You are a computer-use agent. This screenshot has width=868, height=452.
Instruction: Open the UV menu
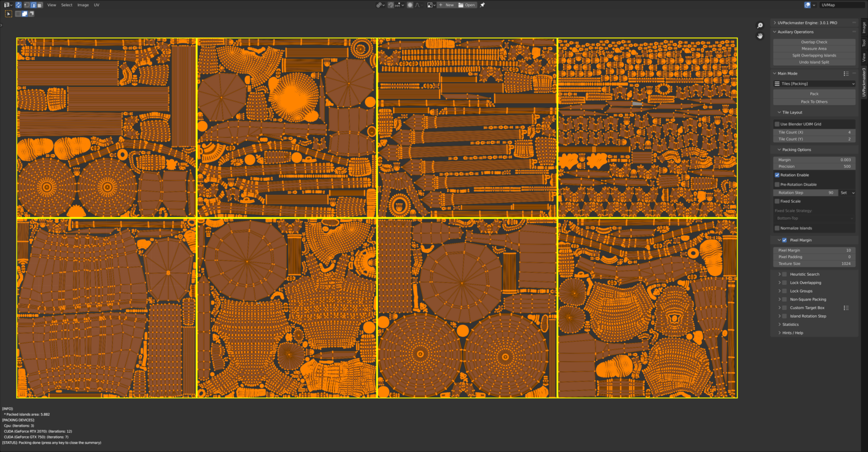pos(97,5)
